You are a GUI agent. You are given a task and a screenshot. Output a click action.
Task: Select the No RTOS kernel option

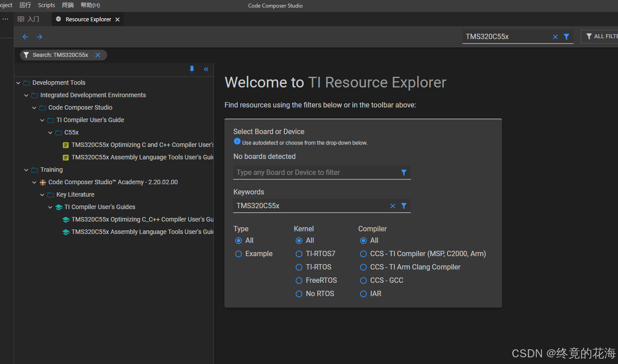click(299, 294)
